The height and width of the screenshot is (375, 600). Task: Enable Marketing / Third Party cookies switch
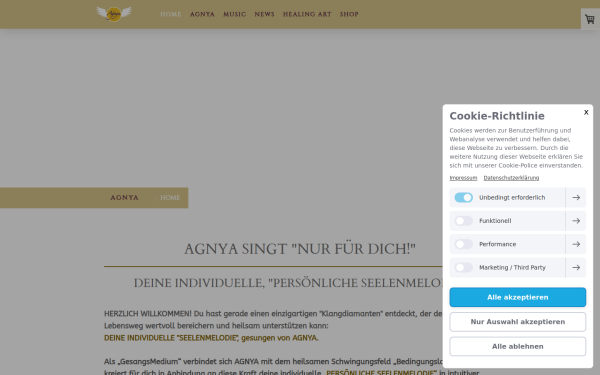click(463, 267)
